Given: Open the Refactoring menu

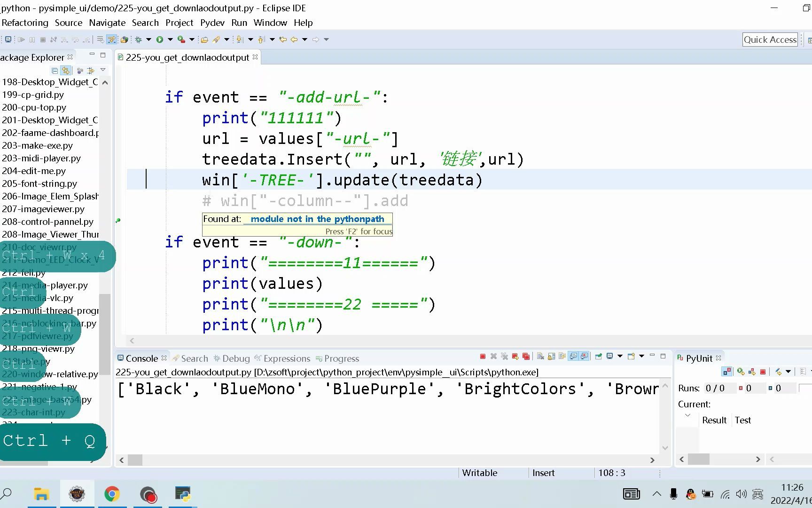Looking at the screenshot, I should [x=24, y=23].
